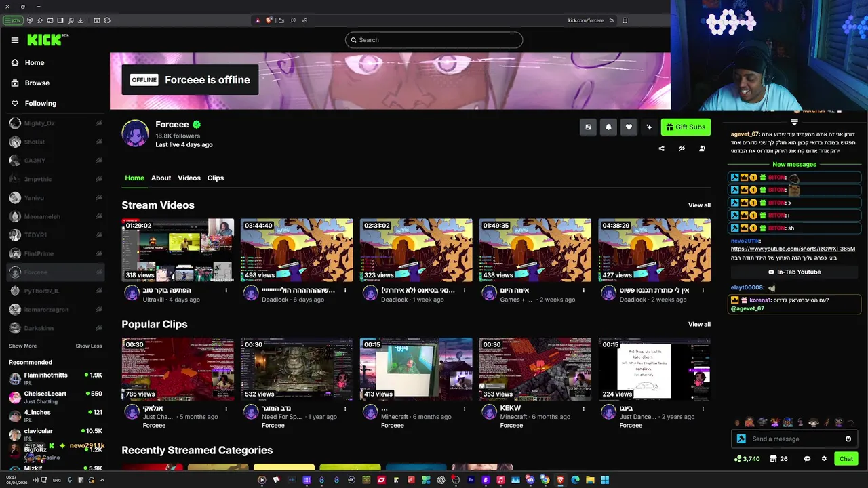Collapse followed channels with Show Less
The image size is (868, 488).
click(x=89, y=346)
